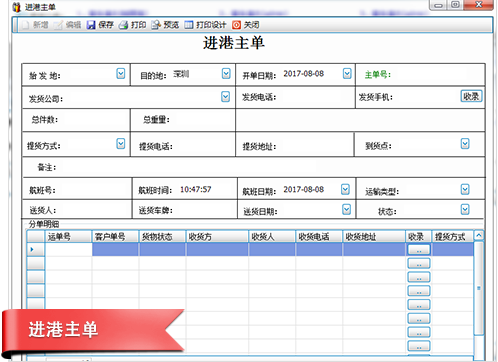Click the 保存 save icon in toolbar
Screen dimensions: 498x362
tap(91, 25)
